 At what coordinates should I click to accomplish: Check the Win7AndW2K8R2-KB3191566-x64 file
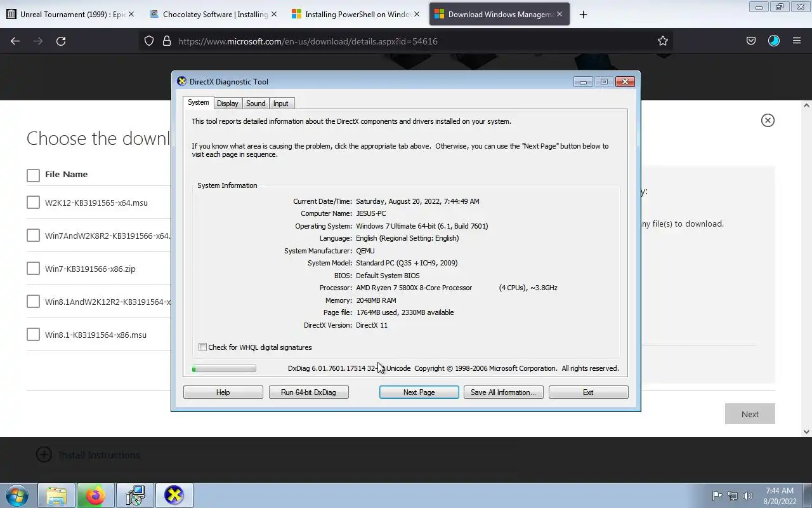point(33,236)
